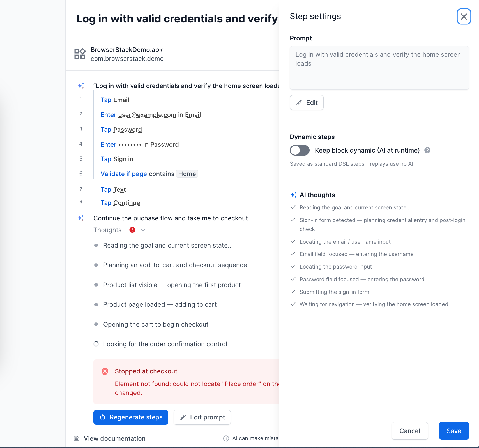Toggle Keep block dynamic switch
This screenshot has height=448, width=479.
[x=300, y=150]
